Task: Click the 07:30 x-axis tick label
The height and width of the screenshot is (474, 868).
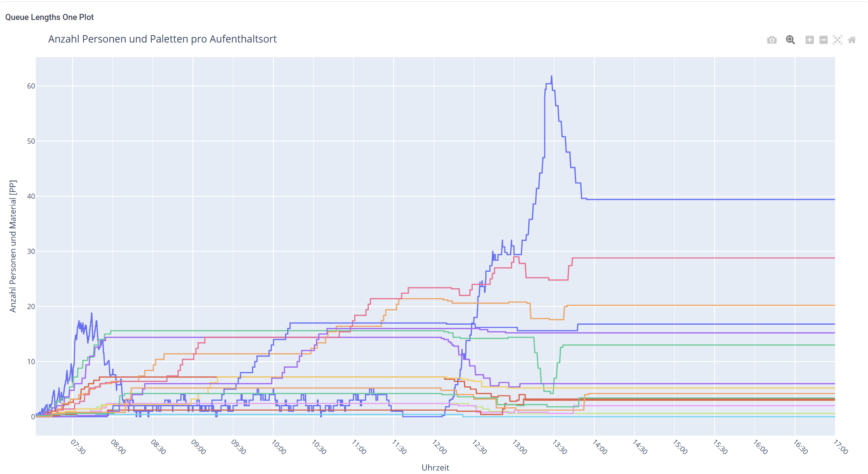Action: pos(78,447)
